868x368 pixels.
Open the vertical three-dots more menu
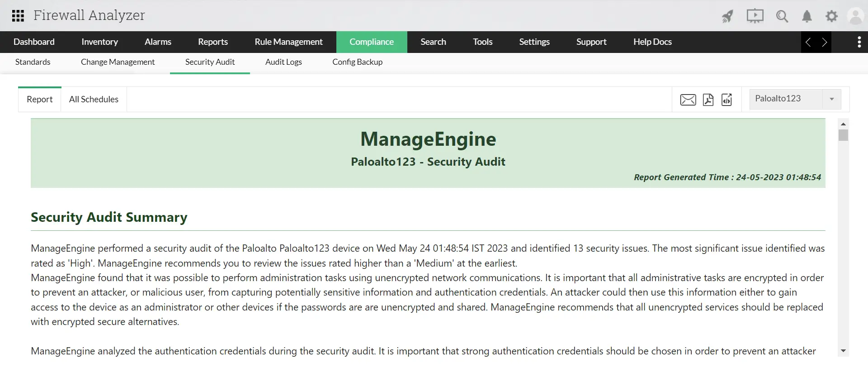(859, 42)
